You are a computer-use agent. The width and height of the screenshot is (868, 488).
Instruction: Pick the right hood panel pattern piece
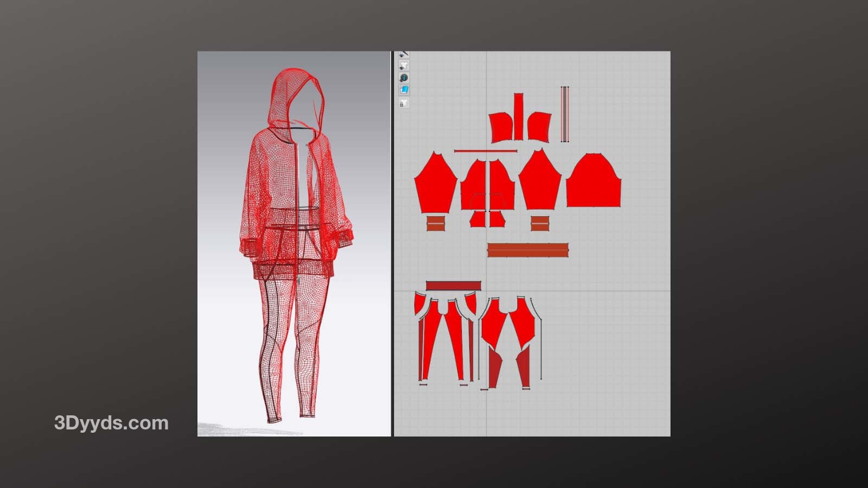[x=538, y=126]
